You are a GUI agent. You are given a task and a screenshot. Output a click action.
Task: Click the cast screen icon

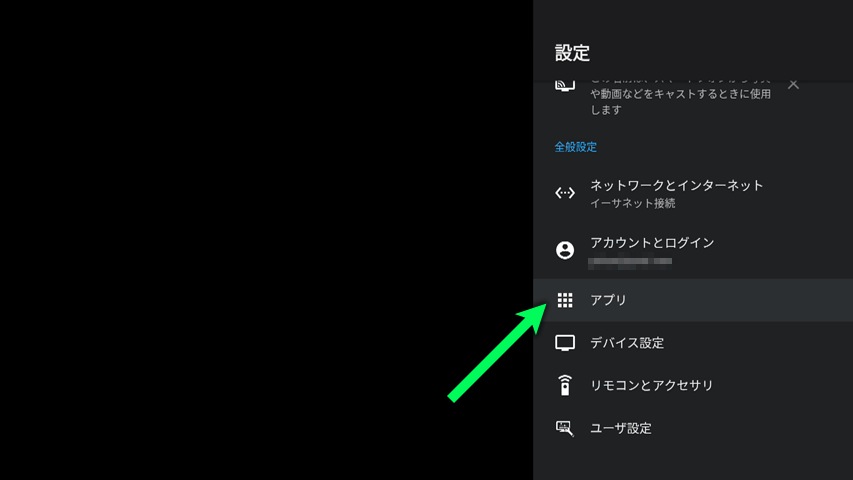(x=565, y=86)
